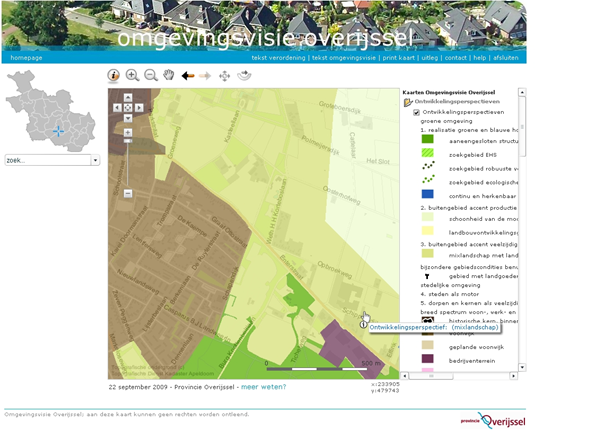Select the pan hand tool

pos(169,75)
